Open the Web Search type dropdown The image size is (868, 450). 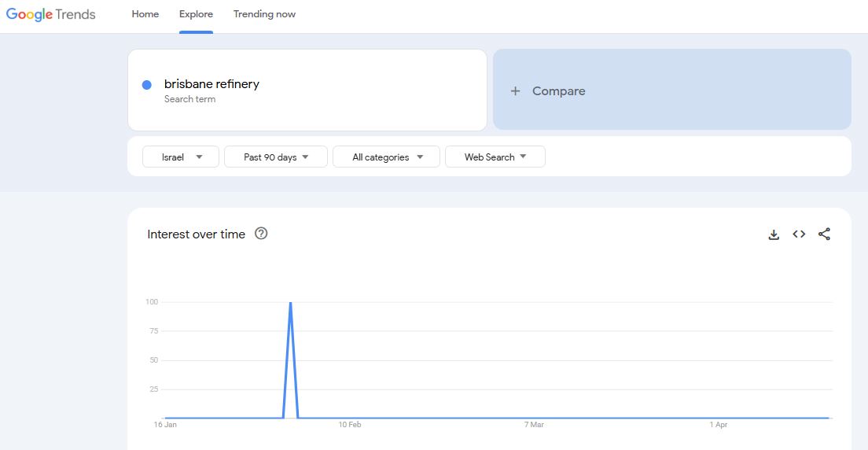pos(495,157)
